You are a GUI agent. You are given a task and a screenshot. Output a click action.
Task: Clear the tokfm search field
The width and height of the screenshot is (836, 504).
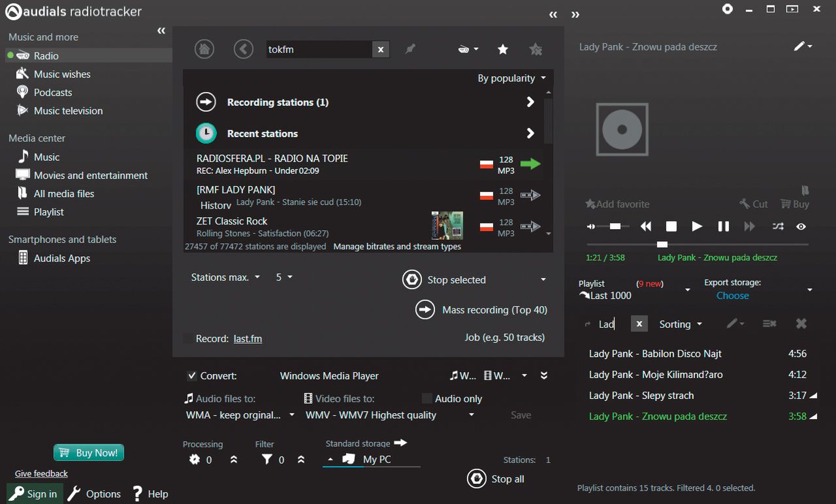point(381,49)
